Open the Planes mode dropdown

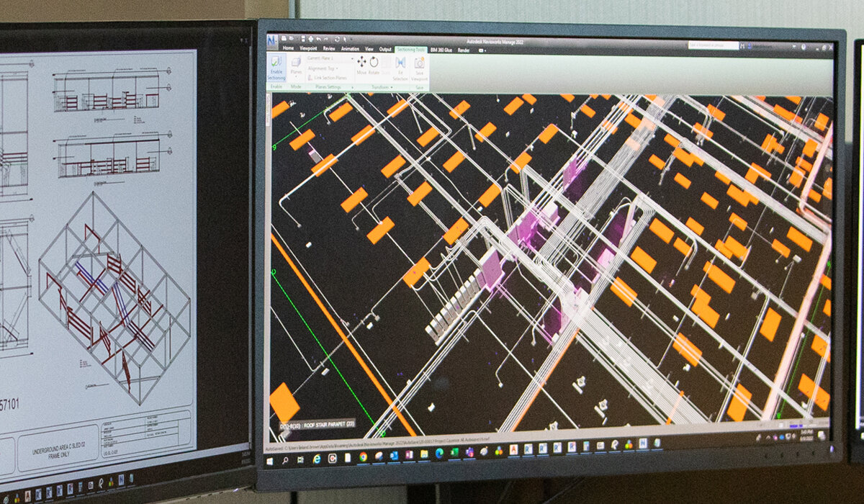[296, 68]
